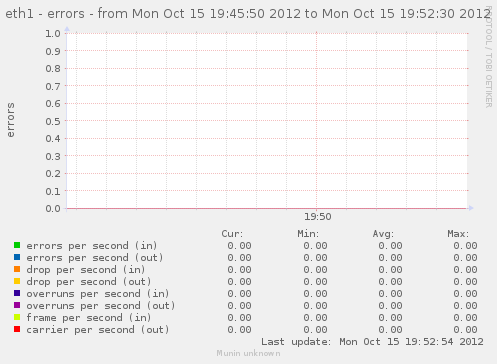Click the lime frame per second (in) swatch
This screenshot has height=364, width=497.
click(x=17, y=317)
